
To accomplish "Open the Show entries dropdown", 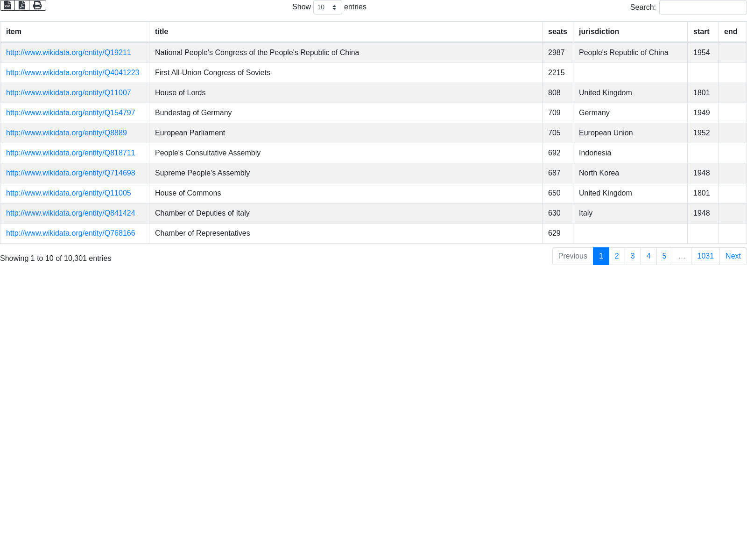I will pyautogui.click(x=327, y=7).
